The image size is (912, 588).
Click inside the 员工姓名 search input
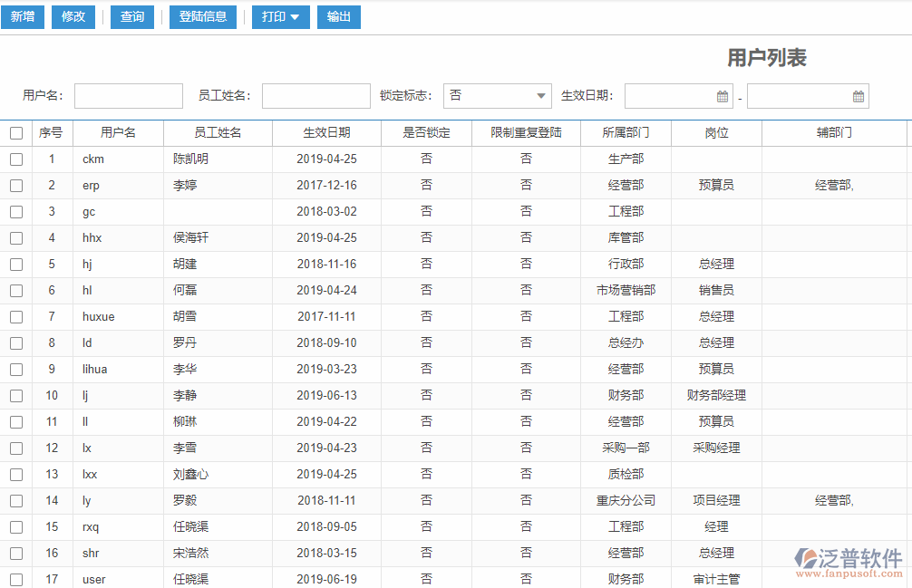point(315,95)
